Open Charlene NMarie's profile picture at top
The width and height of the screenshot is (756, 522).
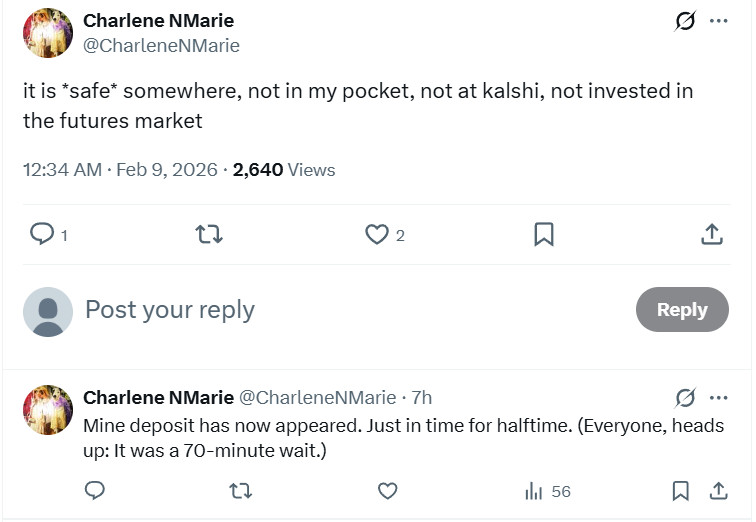pyautogui.click(x=48, y=33)
